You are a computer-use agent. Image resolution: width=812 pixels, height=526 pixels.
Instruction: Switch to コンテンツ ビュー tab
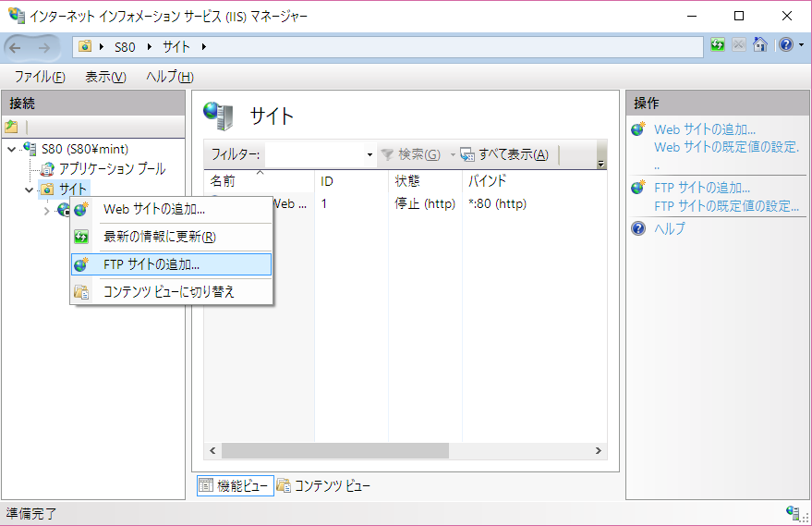pyautogui.click(x=323, y=485)
